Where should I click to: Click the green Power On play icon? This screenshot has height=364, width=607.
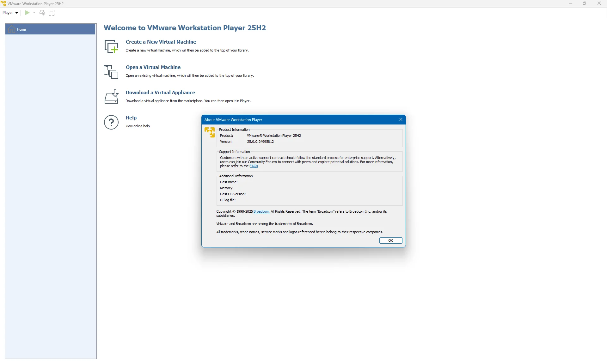pyautogui.click(x=27, y=13)
